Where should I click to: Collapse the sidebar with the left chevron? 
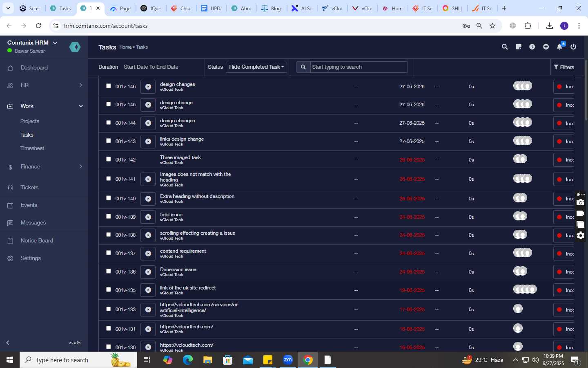point(8,343)
